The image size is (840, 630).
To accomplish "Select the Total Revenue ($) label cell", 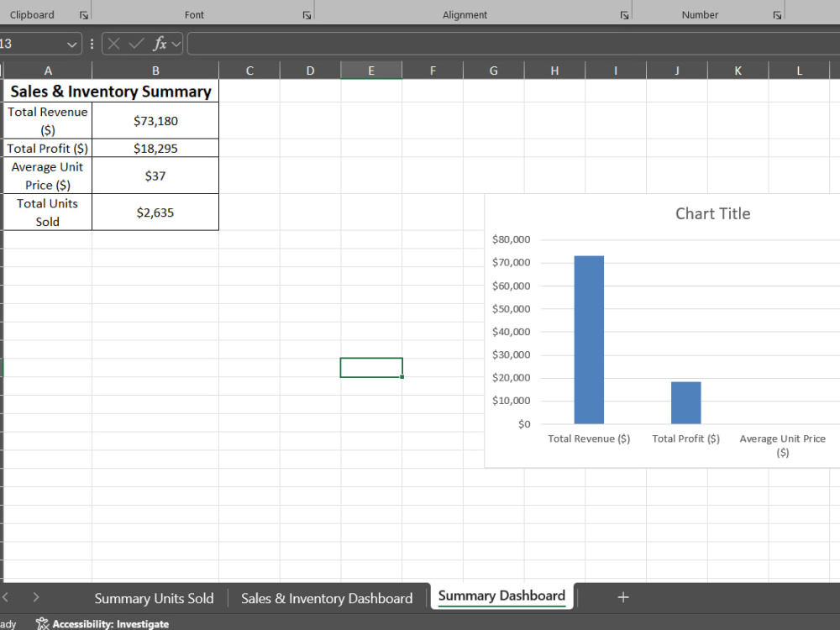I will (48, 120).
